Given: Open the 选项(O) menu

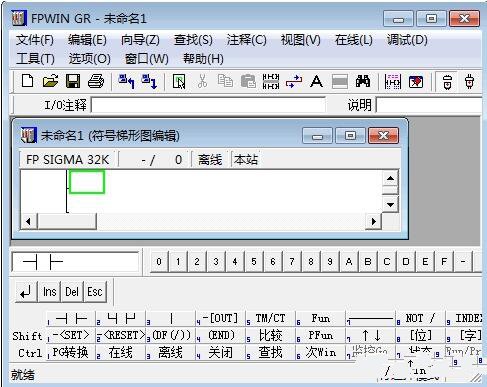Looking at the screenshot, I should point(90,59).
